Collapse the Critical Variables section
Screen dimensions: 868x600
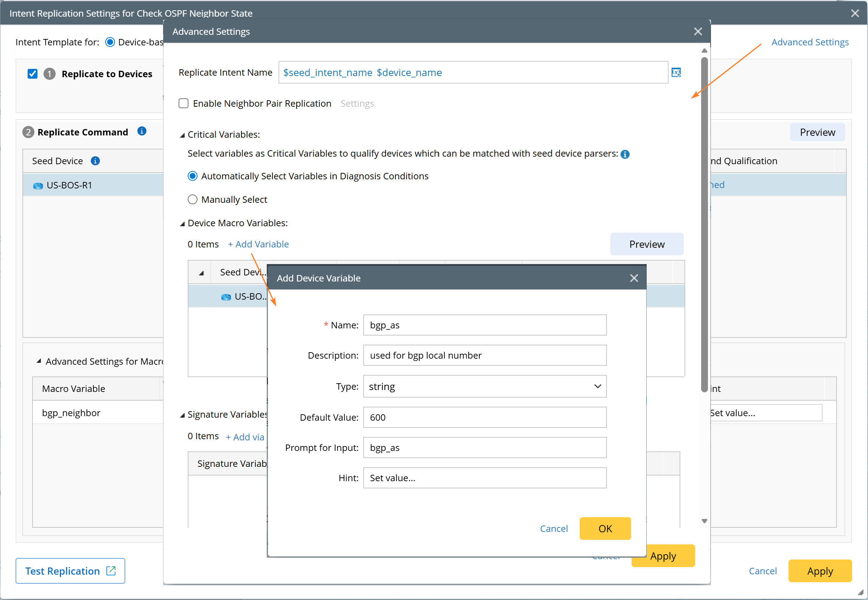pyautogui.click(x=182, y=135)
